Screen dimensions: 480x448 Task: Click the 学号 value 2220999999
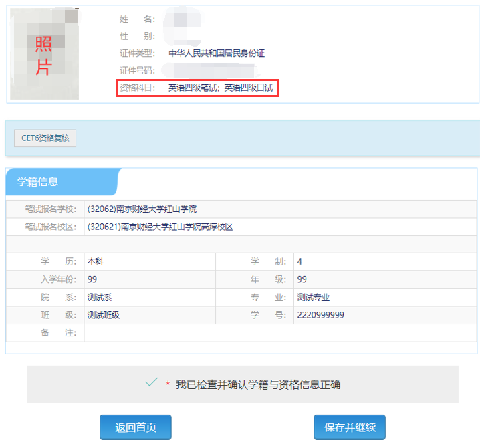pyautogui.click(x=320, y=315)
